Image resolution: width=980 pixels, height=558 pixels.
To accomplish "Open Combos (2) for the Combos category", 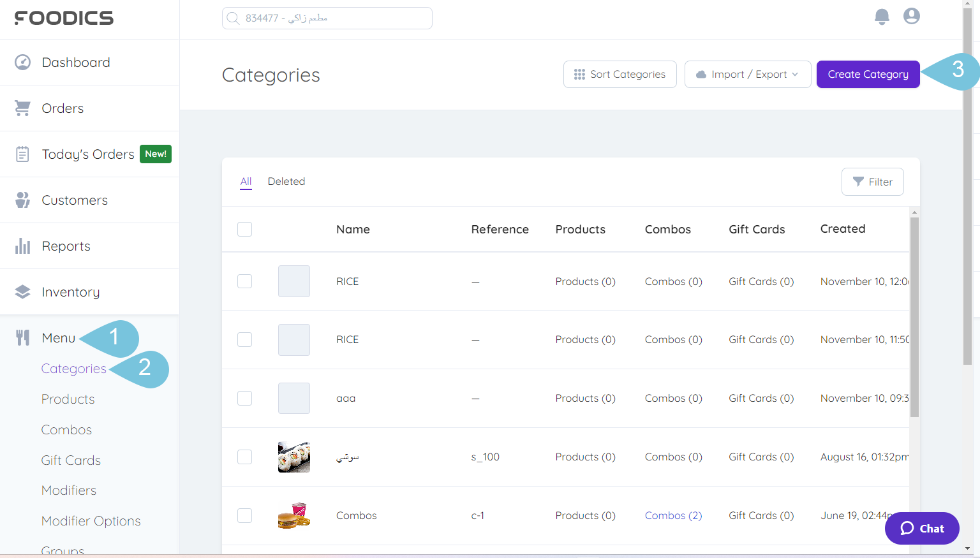I will click(673, 515).
